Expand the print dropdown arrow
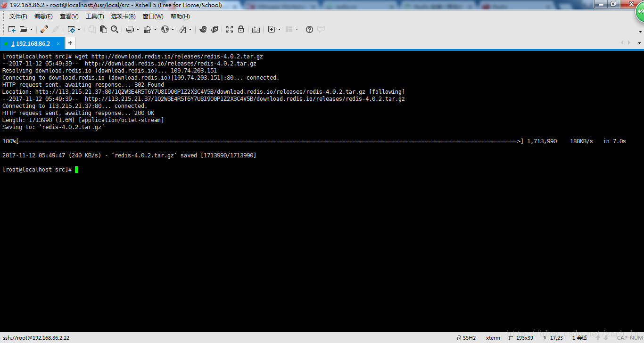The height and width of the screenshot is (343, 644). click(x=138, y=29)
